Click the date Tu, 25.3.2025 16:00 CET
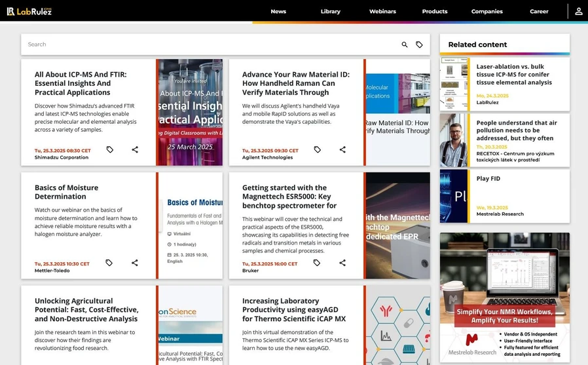Screen dimensions: 588x365 [270, 264]
